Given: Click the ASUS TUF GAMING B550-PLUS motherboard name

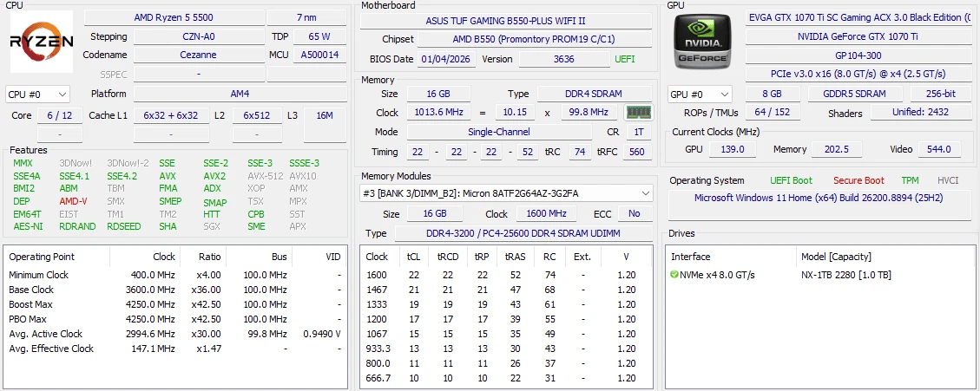Looking at the screenshot, I should [x=506, y=21].
